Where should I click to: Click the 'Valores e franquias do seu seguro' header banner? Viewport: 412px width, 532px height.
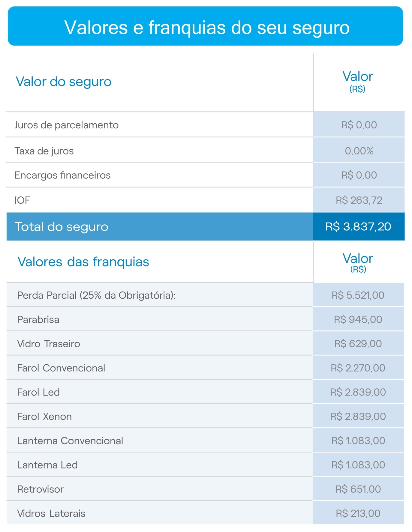(x=206, y=27)
